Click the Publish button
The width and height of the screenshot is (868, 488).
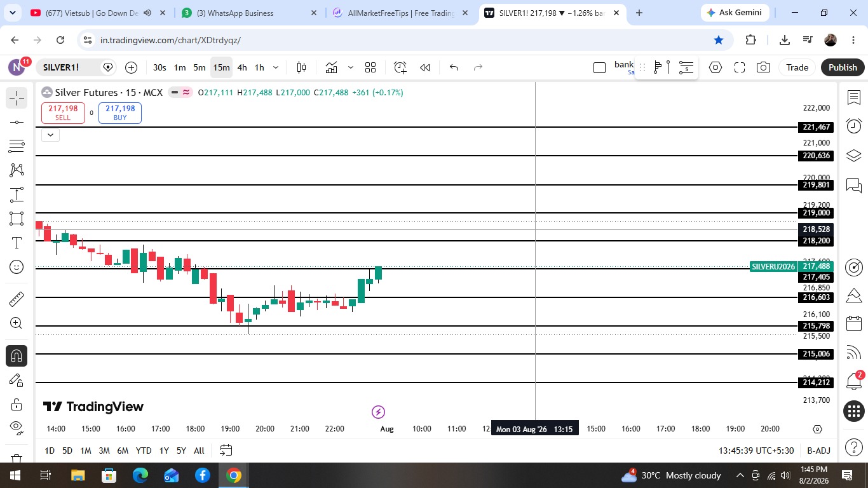tap(843, 67)
